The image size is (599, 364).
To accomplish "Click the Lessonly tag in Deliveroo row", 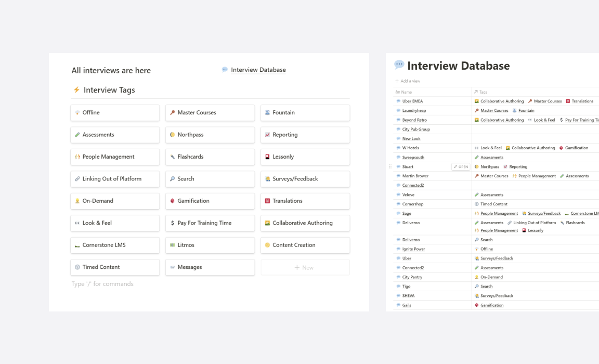I will coord(532,231).
